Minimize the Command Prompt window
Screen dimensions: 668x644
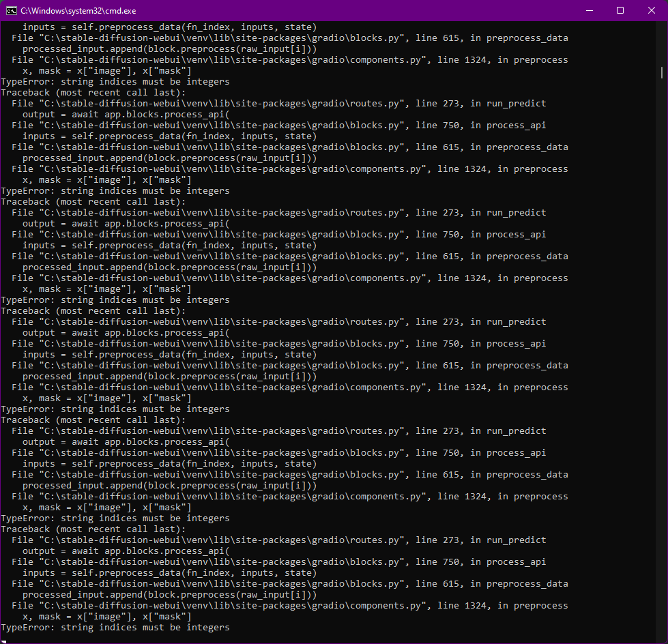coord(589,10)
